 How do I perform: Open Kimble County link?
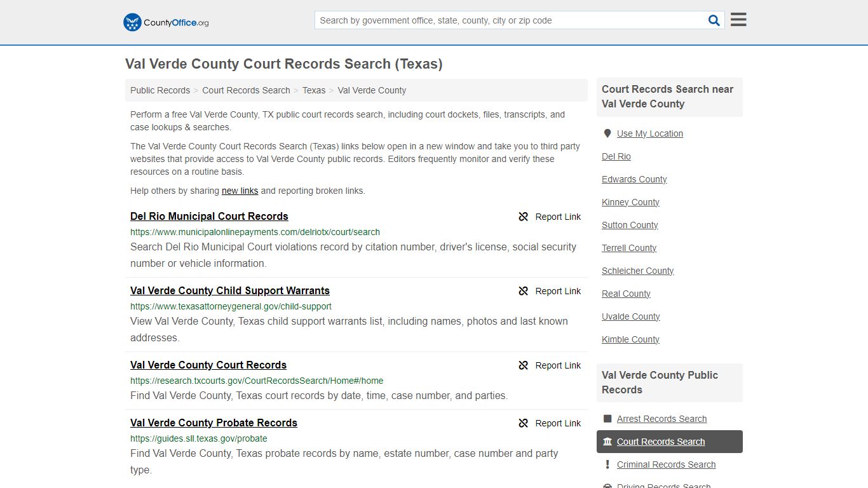pyautogui.click(x=630, y=339)
